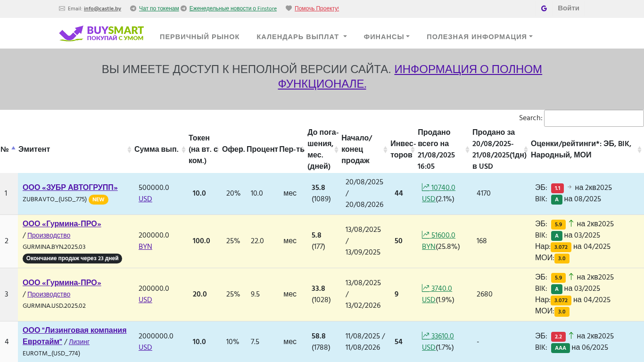Click token code GURMINA.BYN.2025.03
The height and width of the screenshot is (362, 644).
click(54, 247)
